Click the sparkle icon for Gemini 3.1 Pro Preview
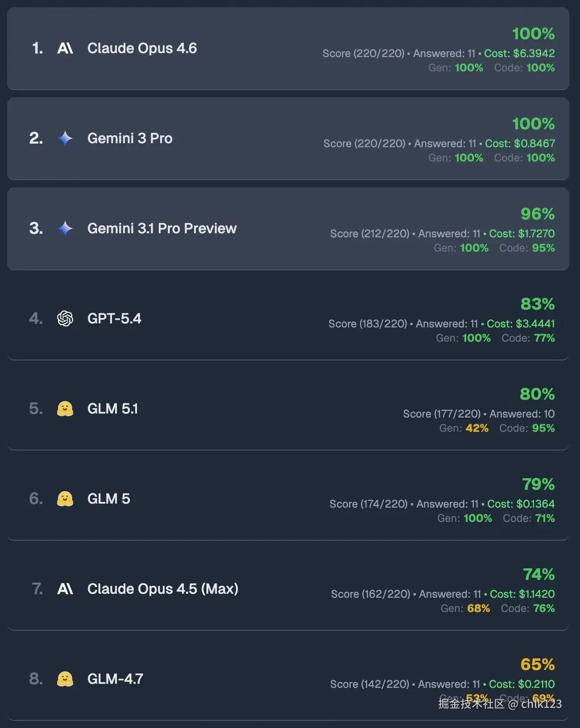The width and height of the screenshot is (580, 728). click(x=65, y=228)
